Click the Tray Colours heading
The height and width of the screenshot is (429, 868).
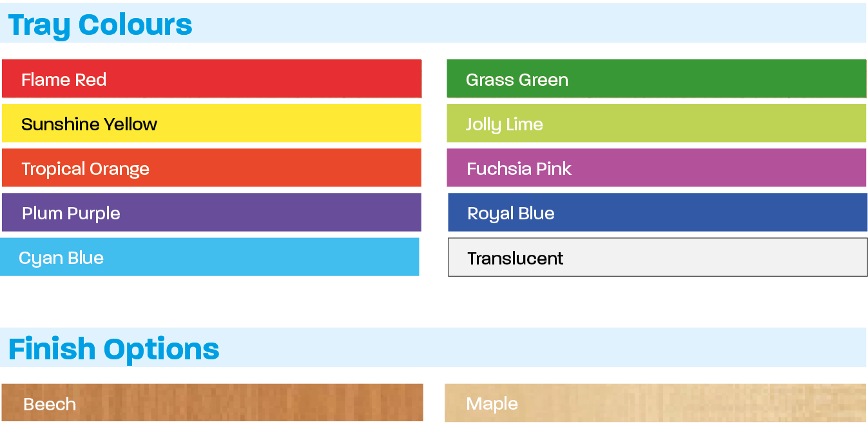pyautogui.click(x=101, y=25)
